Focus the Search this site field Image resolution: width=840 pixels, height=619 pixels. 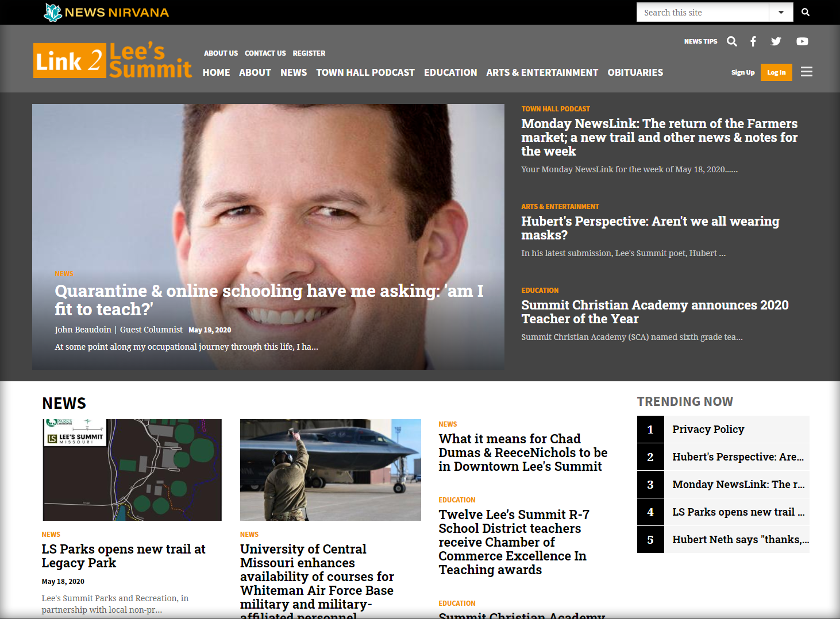click(703, 12)
